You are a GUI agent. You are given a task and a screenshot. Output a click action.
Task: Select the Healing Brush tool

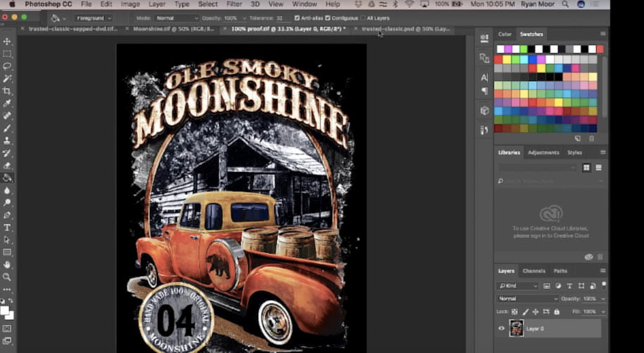[7, 115]
